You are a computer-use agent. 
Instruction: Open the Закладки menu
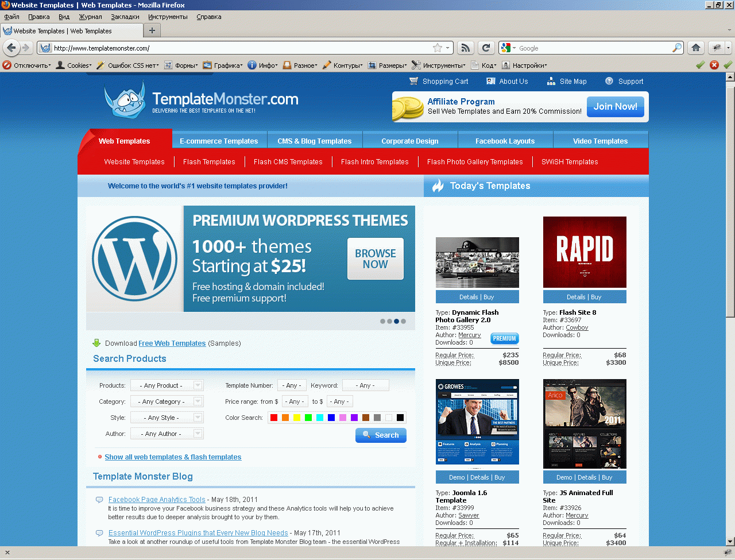(125, 17)
